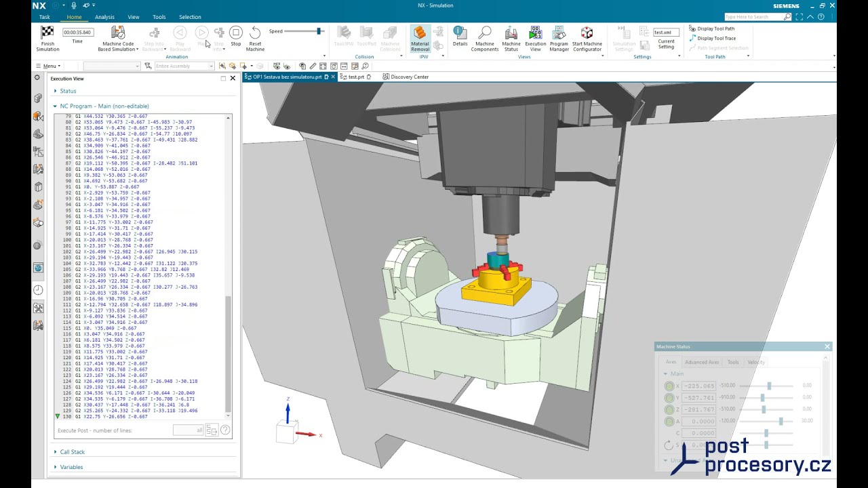Click the Stop simulation button
This screenshot has width=868, height=488.
[x=235, y=33]
